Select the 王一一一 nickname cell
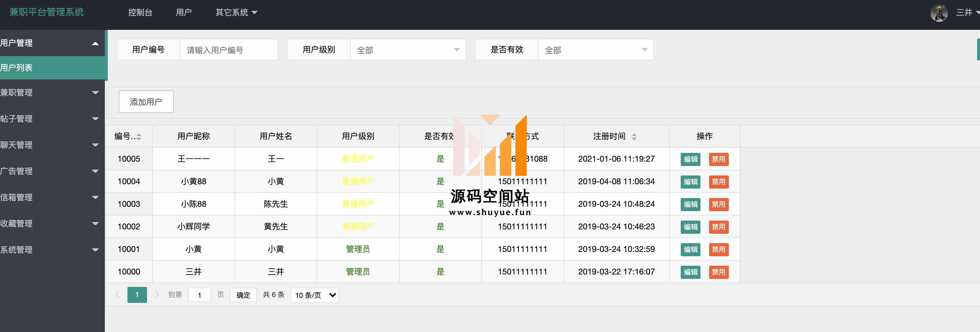 pyautogui.click(x=194, y=159)
